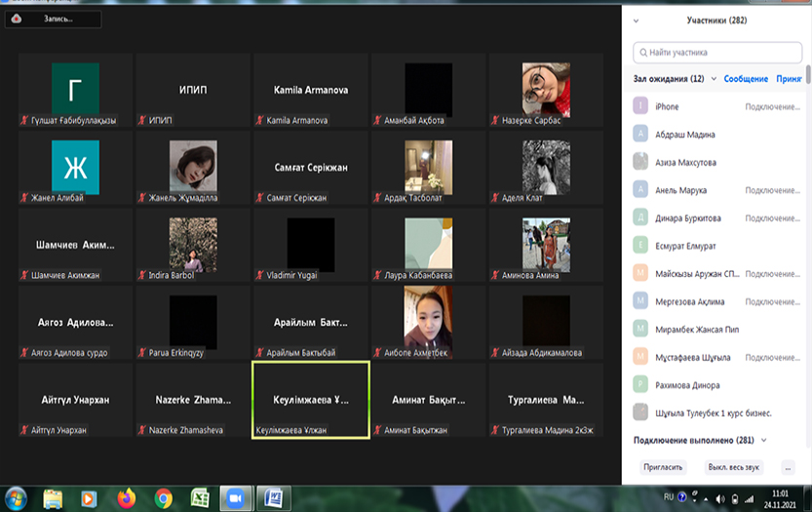Open the Chrome browser taskbar icon
The height and width of the screenshot is (512, 812).
163,497
